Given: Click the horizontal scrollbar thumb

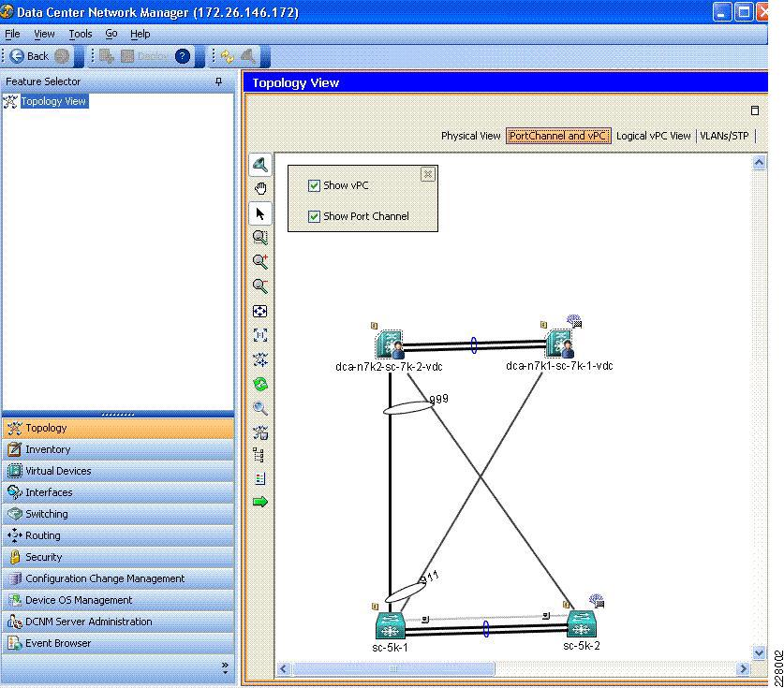Looking at the screenshot, I should click(393, 668).
